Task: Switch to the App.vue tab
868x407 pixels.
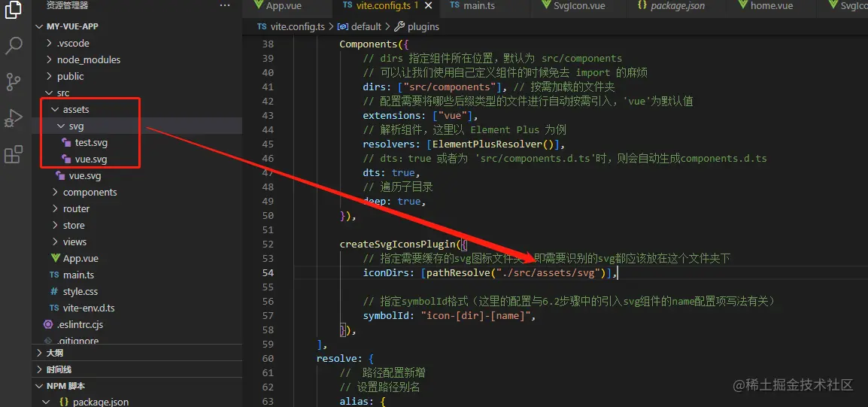Action: 278,5
